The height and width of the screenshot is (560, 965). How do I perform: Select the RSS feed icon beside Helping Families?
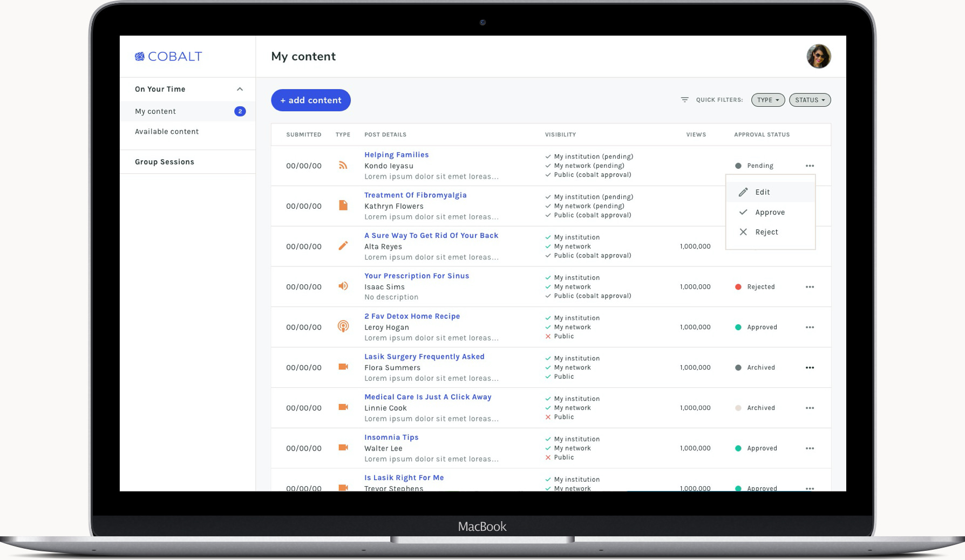coord(343,166)
